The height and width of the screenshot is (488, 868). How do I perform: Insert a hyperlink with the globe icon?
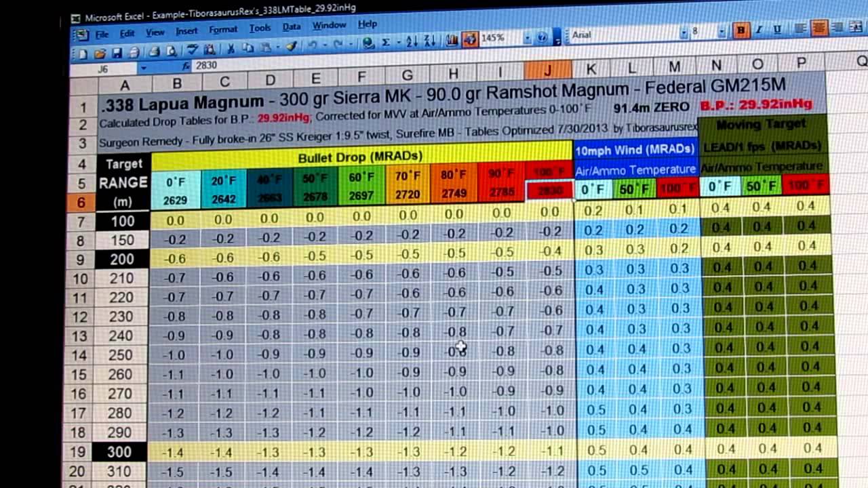369,43
